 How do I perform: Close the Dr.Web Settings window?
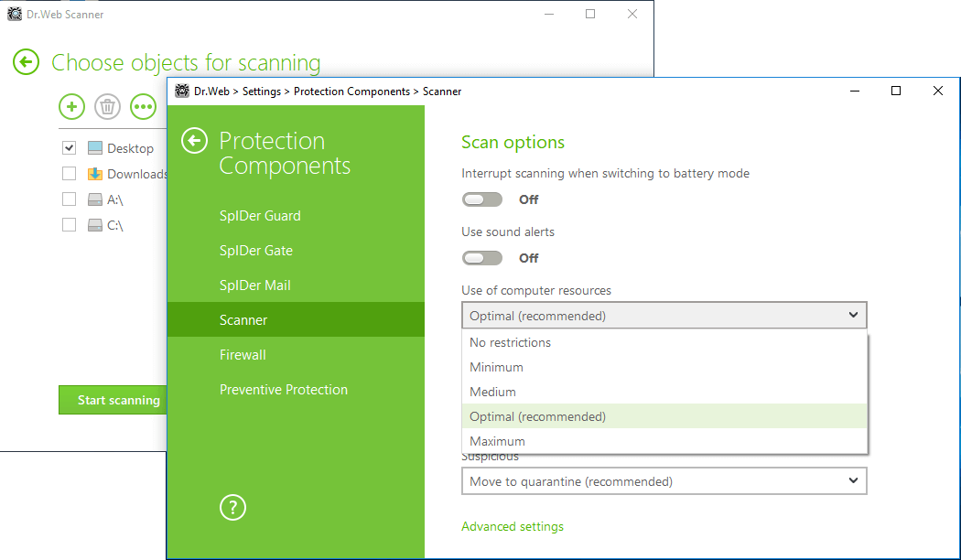(938, 91)
